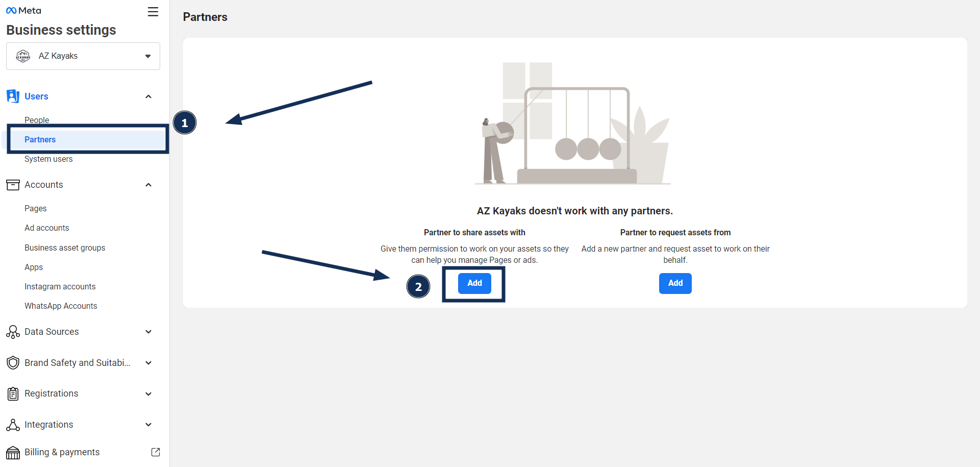Click the Accounts box icon

pos(13,185)
